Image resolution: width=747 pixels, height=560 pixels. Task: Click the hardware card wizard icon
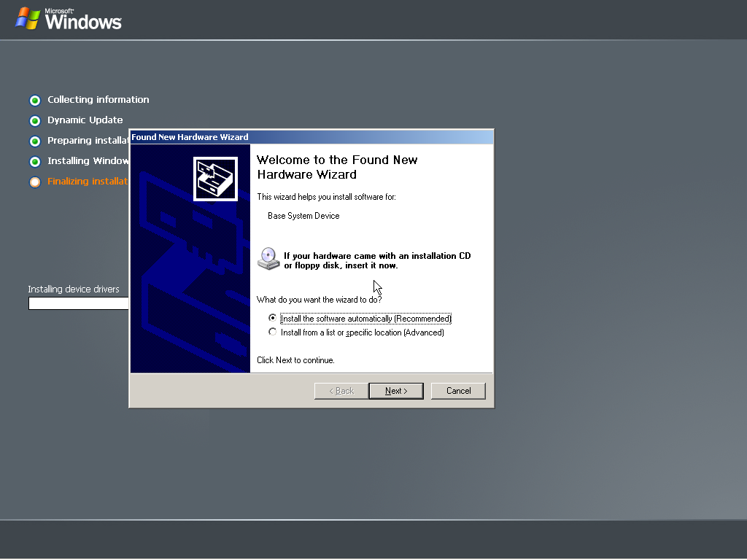[x=215, y=179]
